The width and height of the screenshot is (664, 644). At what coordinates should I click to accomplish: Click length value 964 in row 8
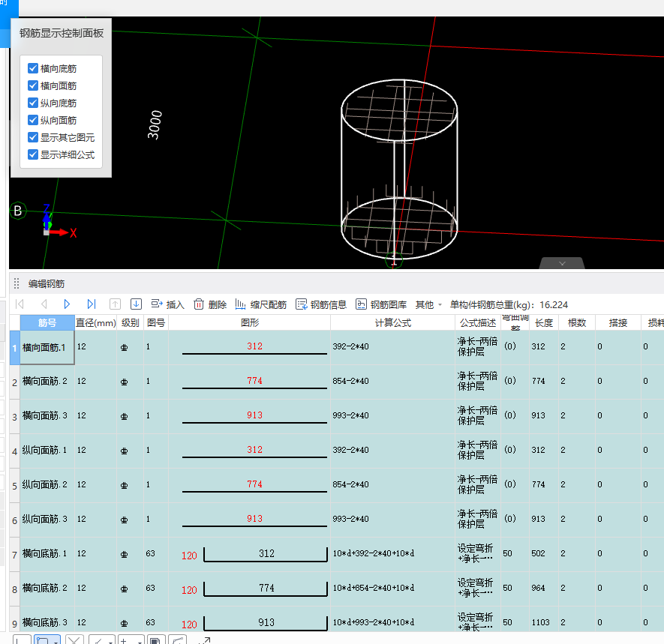point(539,588)
